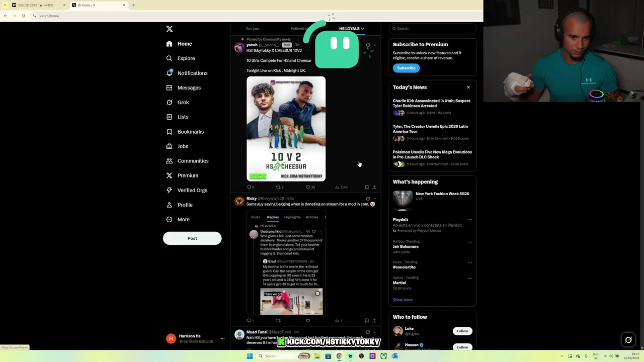Image resolution: width=644 pixels, height=362 pixels.
Task: Open Harrison Hs account options menu
Action: [x=222, y=338]
